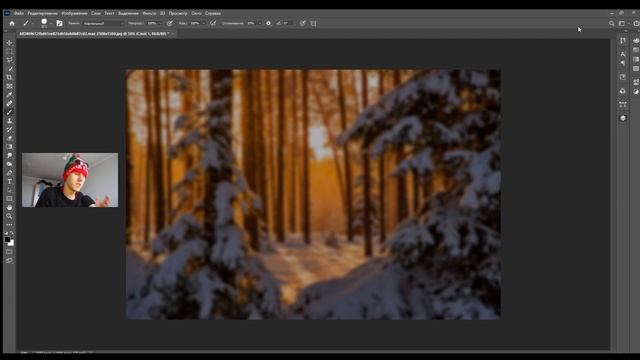Open the Справка menu
Viewport: 640px width, 360px height.
click(x=213, y=13)
